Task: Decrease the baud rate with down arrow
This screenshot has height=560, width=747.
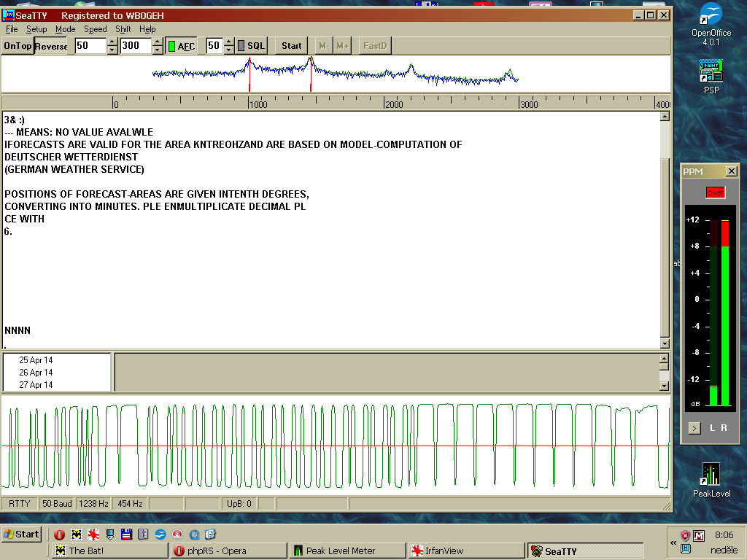Action: point(112,50)
